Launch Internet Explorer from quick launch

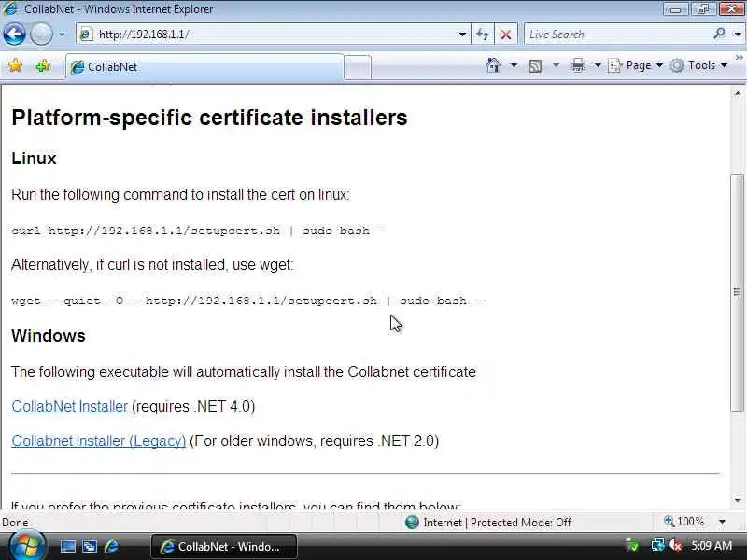[x=111, y=546]
